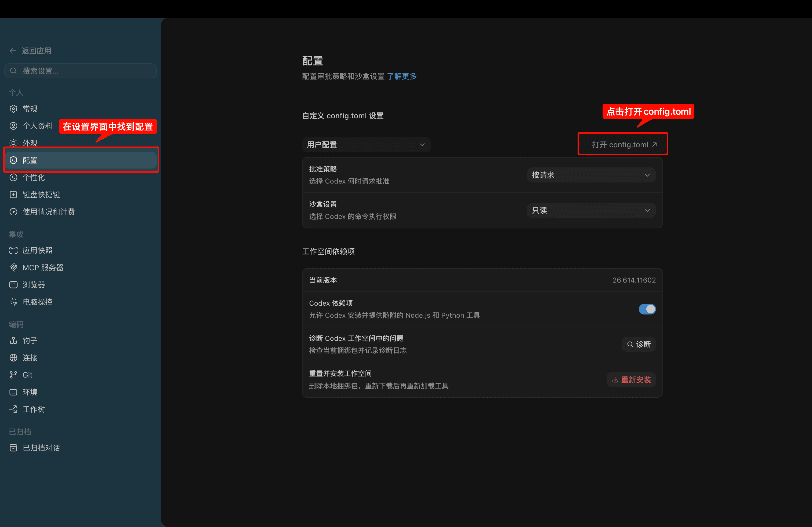Click the 自定义 config.toml 设置 heading

coord(343,116)
